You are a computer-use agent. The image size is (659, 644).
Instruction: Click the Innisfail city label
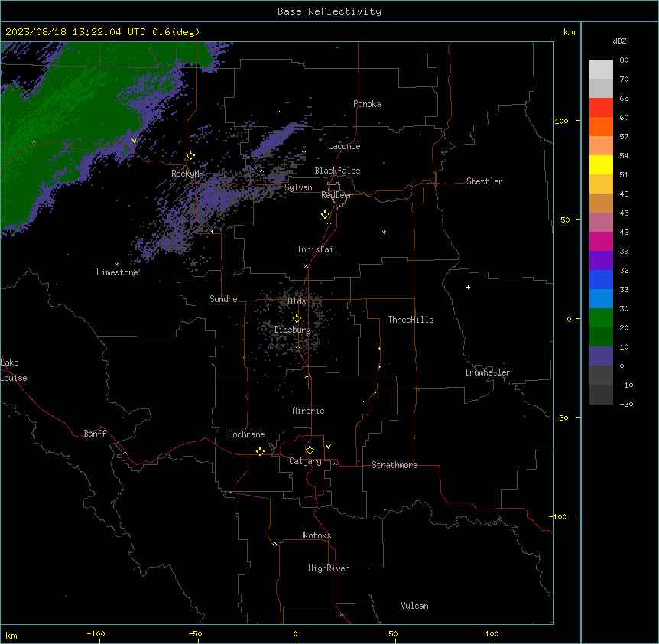coord(317,249)
